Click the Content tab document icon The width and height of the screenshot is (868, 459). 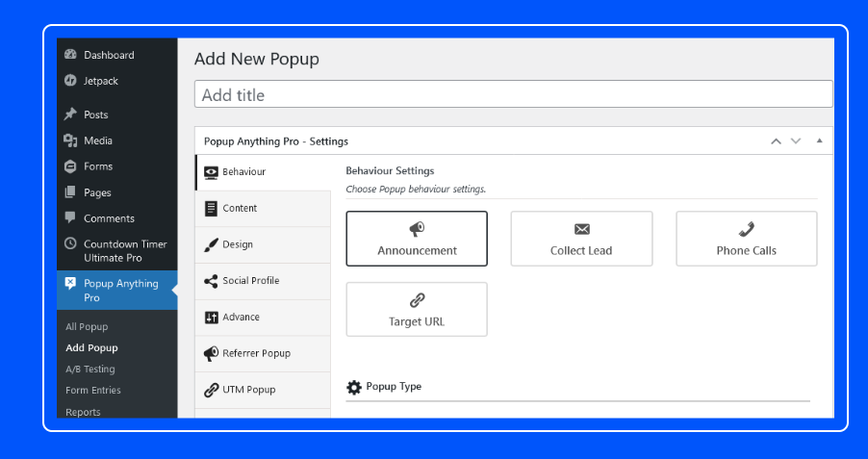[x=211, y=208]
